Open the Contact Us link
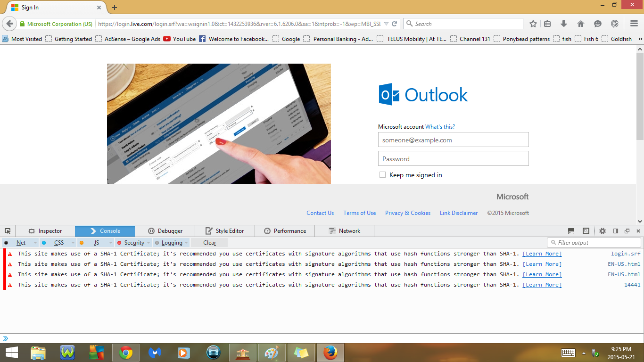The height and width of the screenshot is (362, 644). (320, 213)
